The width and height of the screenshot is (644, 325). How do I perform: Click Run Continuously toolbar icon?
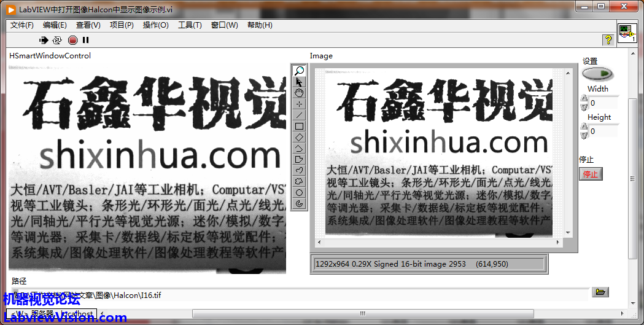click(x=57, y=41)
